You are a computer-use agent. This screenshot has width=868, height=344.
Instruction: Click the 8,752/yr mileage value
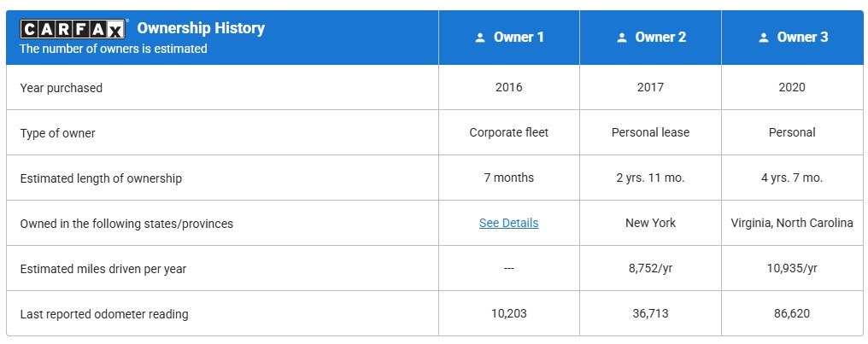[650, 268]
